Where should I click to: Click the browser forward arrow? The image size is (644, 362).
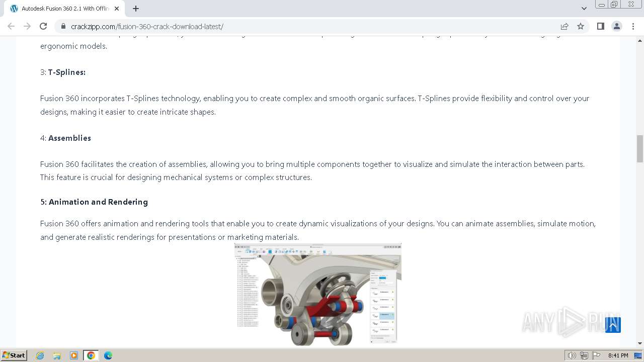click(27, 26)
